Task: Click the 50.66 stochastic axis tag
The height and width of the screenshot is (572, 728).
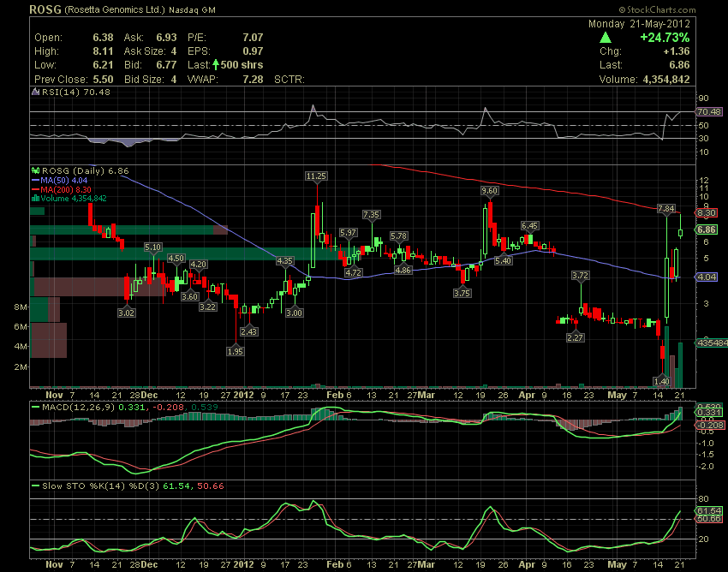Action: (709, 519)
